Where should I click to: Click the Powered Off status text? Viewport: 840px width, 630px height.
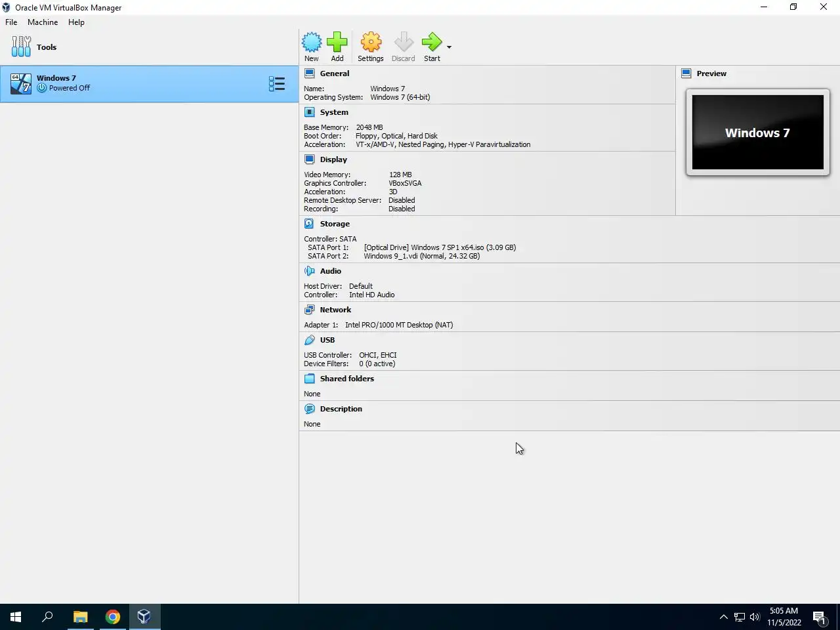click(x=70, y=88)
